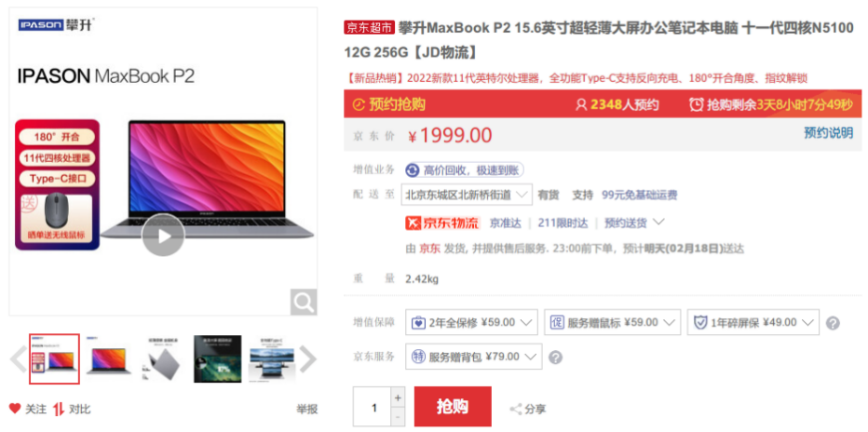868x432 pixels.
Task: Click the 分享 share icon
Action: [x=515, y=410]
